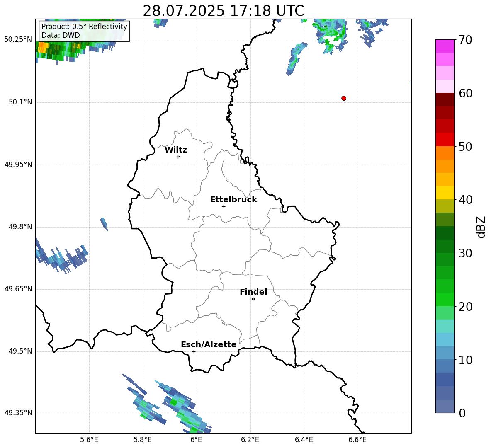
Task: Click the 20 value on the colorbar
Action: (x=465, y=307)
